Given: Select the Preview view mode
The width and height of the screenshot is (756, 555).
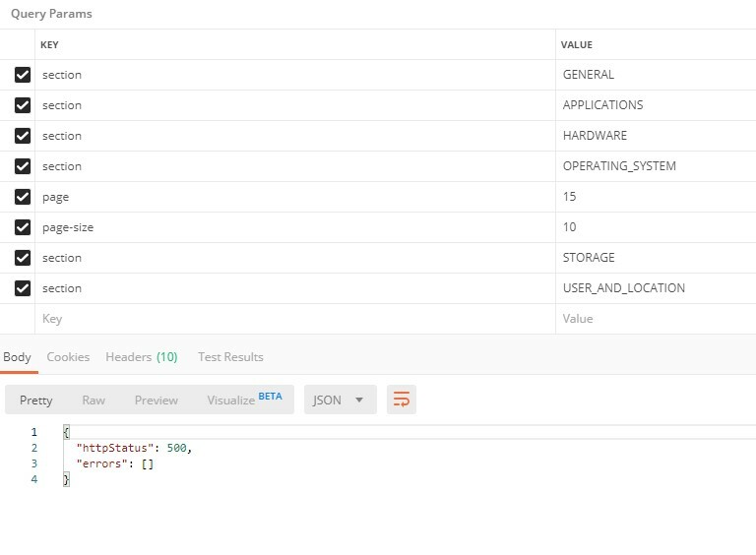Looking at the screenshot, I should (x=157, y=401).
